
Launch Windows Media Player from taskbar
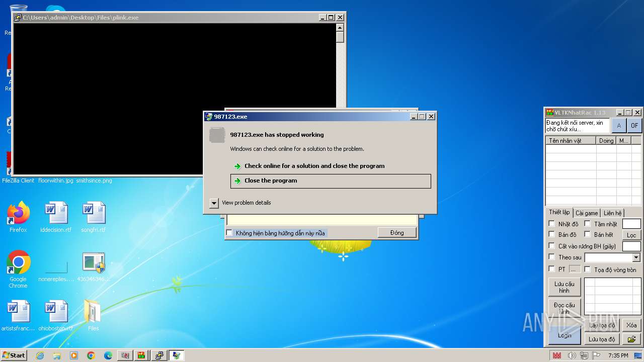point(74,355)
